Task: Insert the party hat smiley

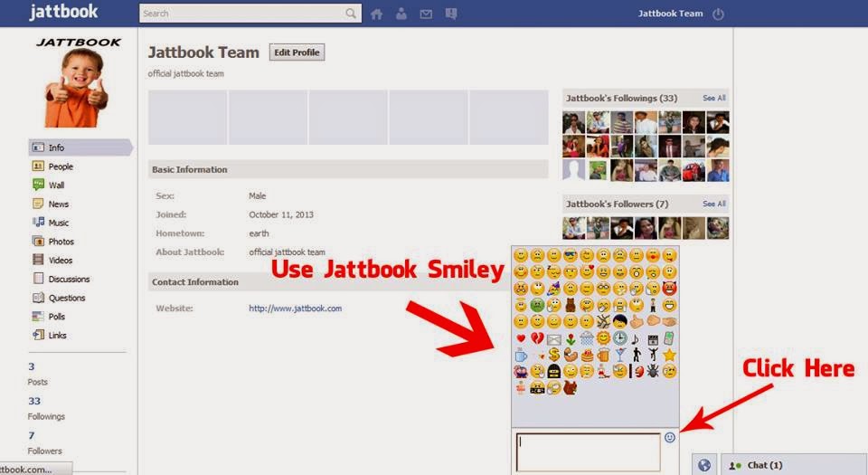Action: tap(554, 289)
